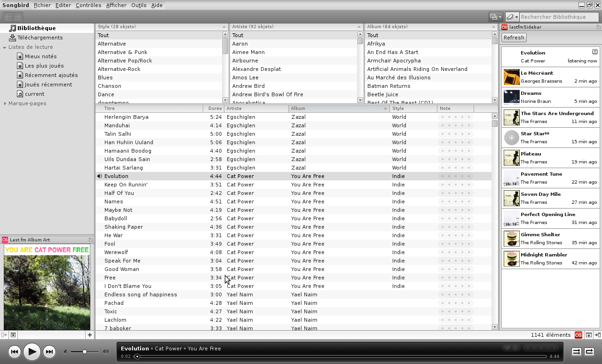Open Le Mécréant entry in Last.fm sidebar
This screenshot has height=364, width=602.
pyautogui.click(x=551, y=77)
